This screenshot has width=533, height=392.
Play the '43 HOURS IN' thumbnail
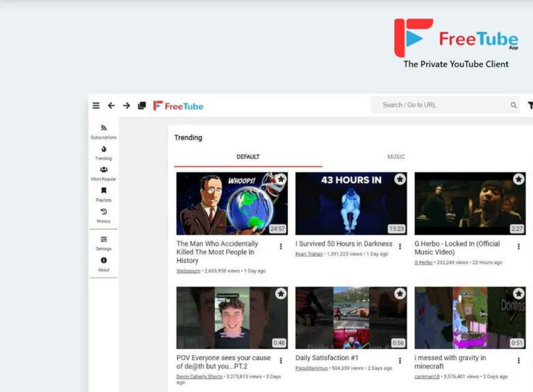tap(351, 203)
